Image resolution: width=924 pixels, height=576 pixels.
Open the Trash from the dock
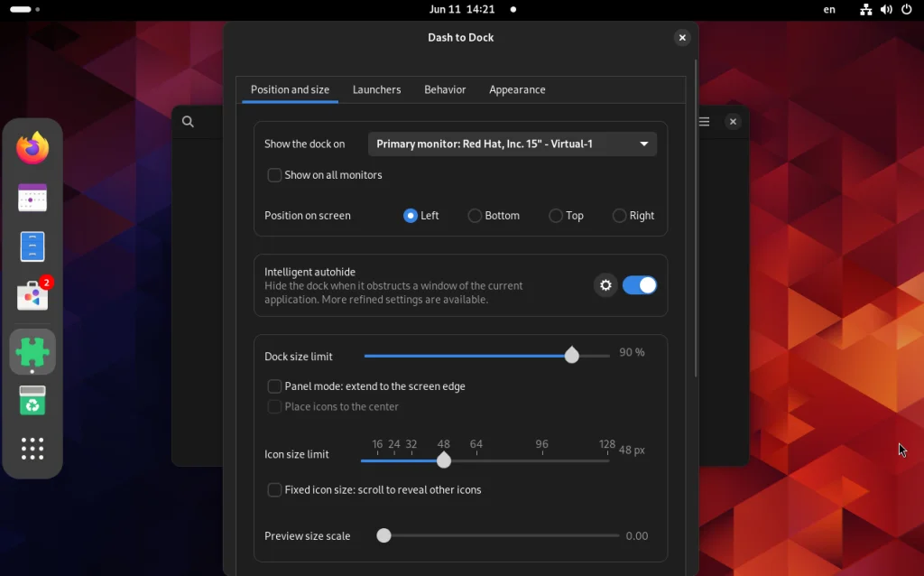click(32, 401)
